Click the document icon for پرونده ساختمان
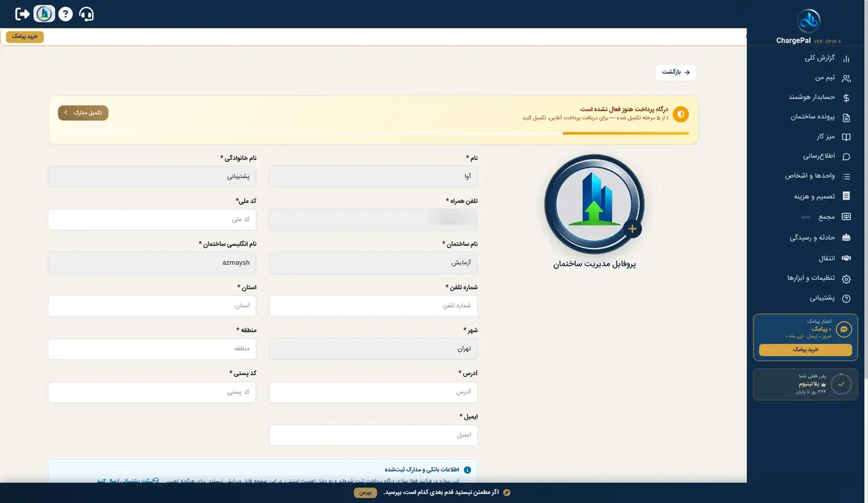 point(846,117)
